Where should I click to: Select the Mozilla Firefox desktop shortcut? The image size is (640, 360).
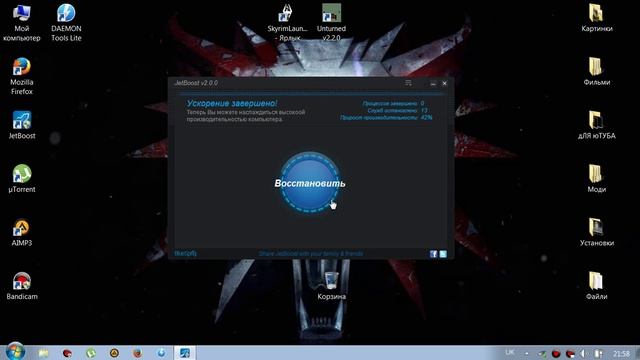(x=22, y=76)
